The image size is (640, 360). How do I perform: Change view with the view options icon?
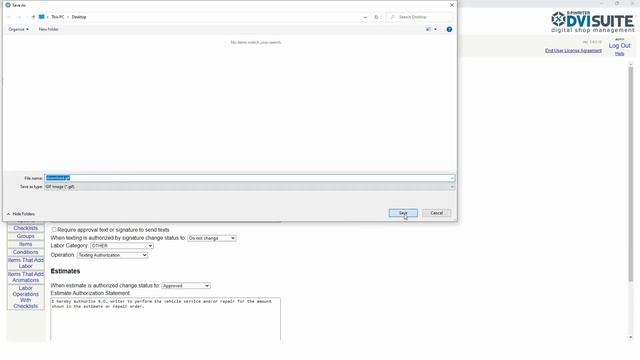pos(428,29)
